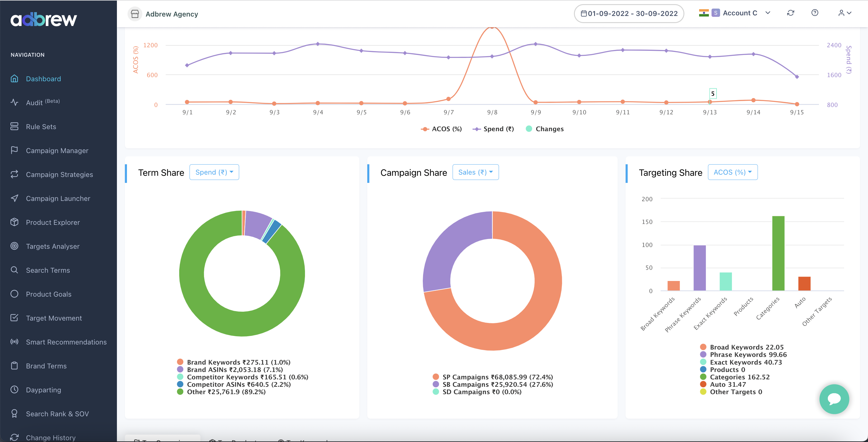Toggle ACOS % Targeting Share selector
Image resolution: width=868 pixels, height=442 pixels.
click(x=732, y=171)
